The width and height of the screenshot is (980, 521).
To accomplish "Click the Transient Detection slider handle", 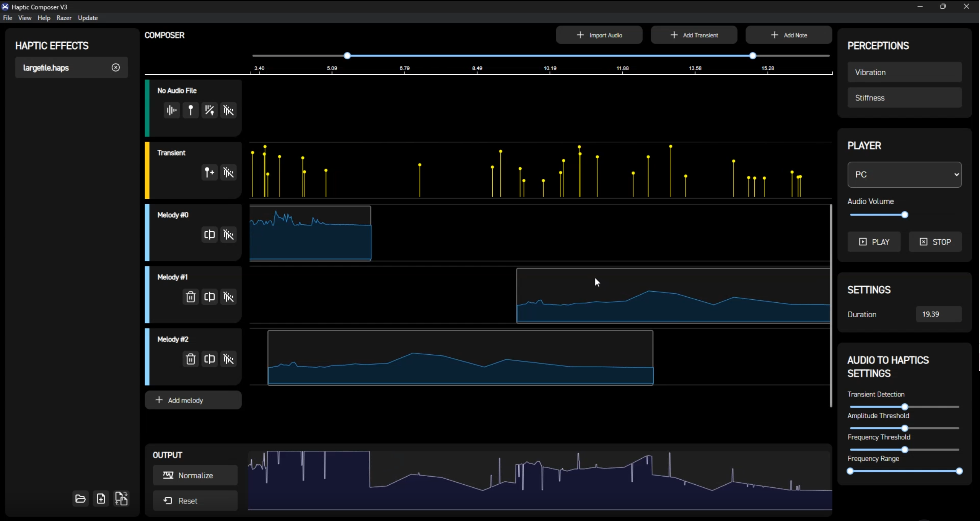I will (x=905, y=407).
